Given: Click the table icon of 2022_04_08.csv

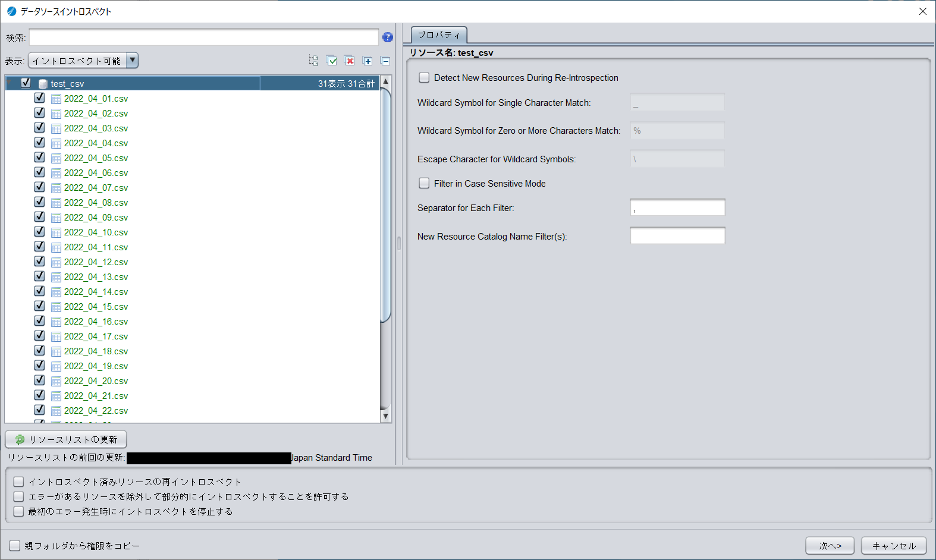Looking at the screenshot, I should [x=56, y=203].
